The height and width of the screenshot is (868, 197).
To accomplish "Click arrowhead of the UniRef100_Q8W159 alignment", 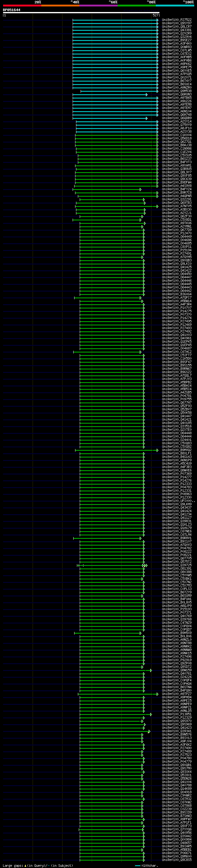I will point(151,671).
